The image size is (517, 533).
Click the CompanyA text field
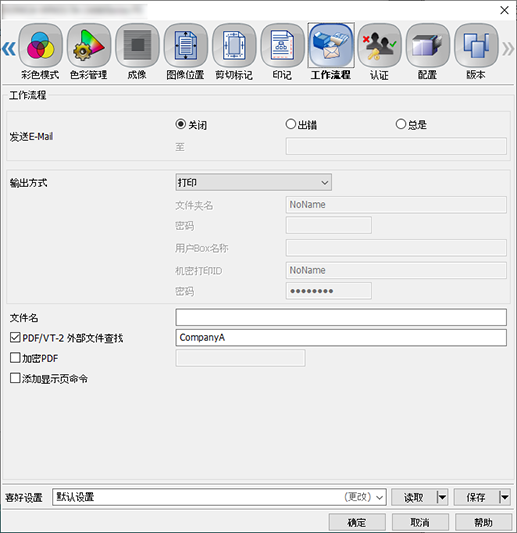pos(341,338)
